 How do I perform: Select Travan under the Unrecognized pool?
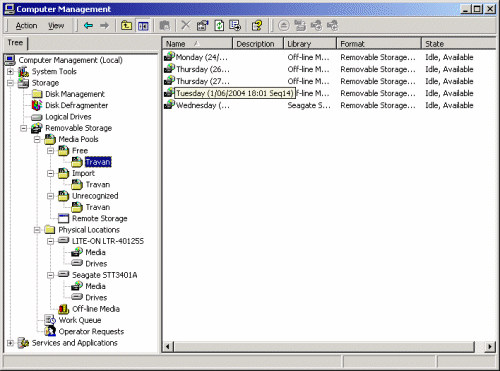click(98, 207)
